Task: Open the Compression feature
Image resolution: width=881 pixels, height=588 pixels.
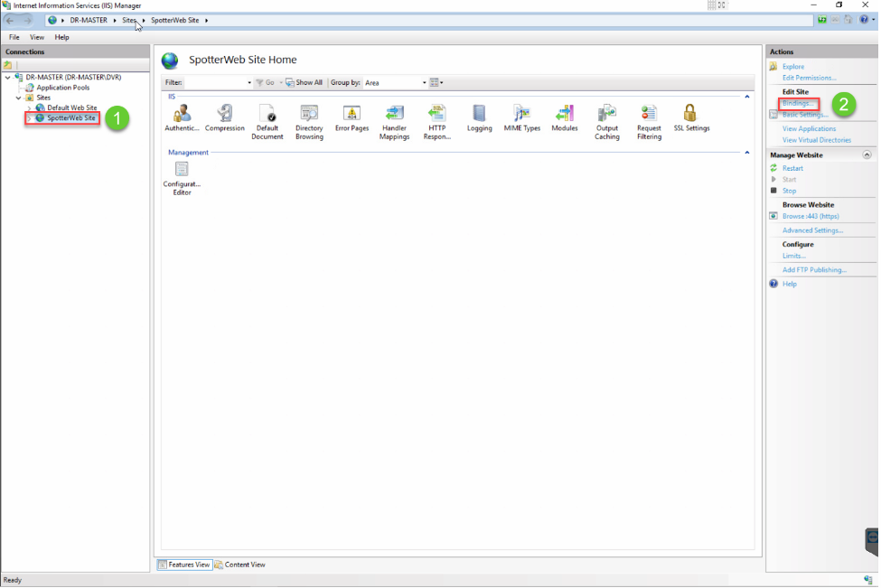Action: point(224,118)
